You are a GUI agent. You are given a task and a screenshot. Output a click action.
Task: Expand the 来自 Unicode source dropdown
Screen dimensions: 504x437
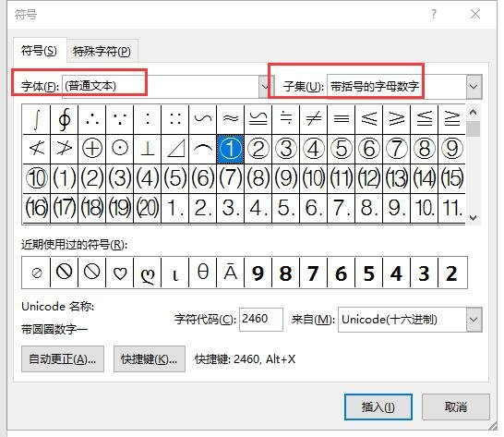point(474,320)
